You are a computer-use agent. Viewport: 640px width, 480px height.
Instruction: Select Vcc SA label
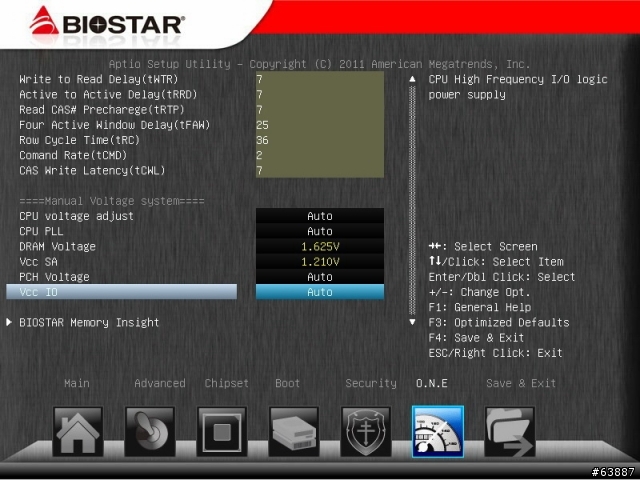[x=38, y=262]
